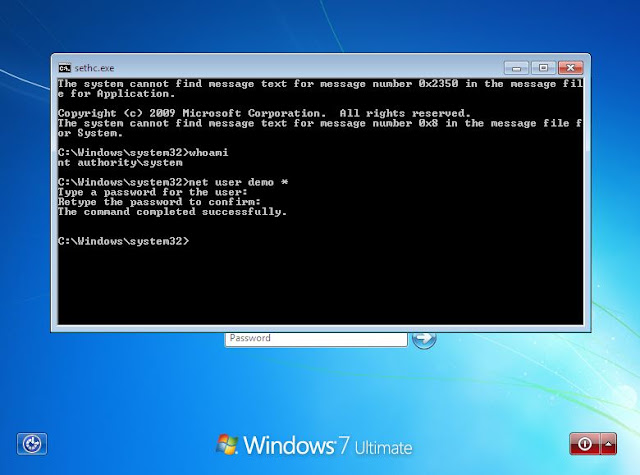The image size is (640, 475).
Task: Focus the Password input field
Action: coord(316,339)
